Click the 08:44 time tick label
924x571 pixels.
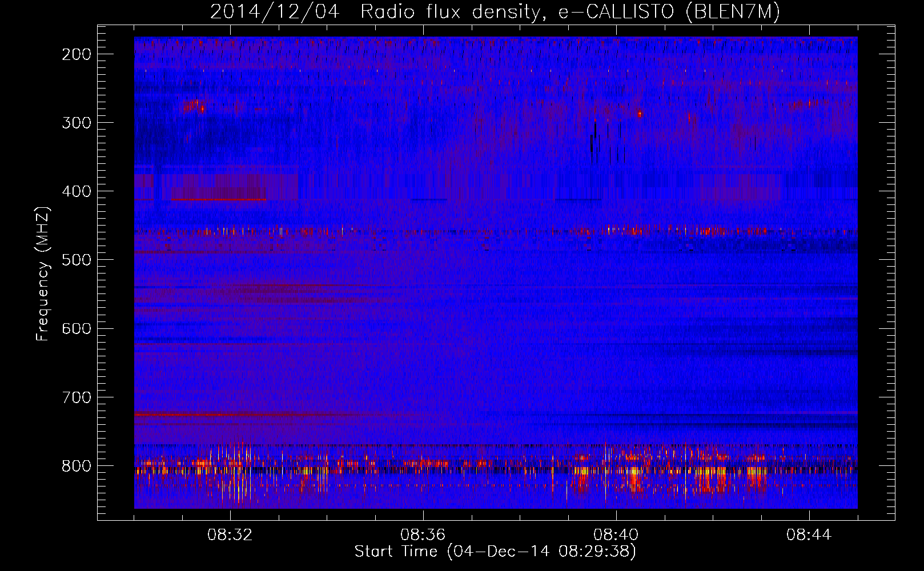[809, 535]
